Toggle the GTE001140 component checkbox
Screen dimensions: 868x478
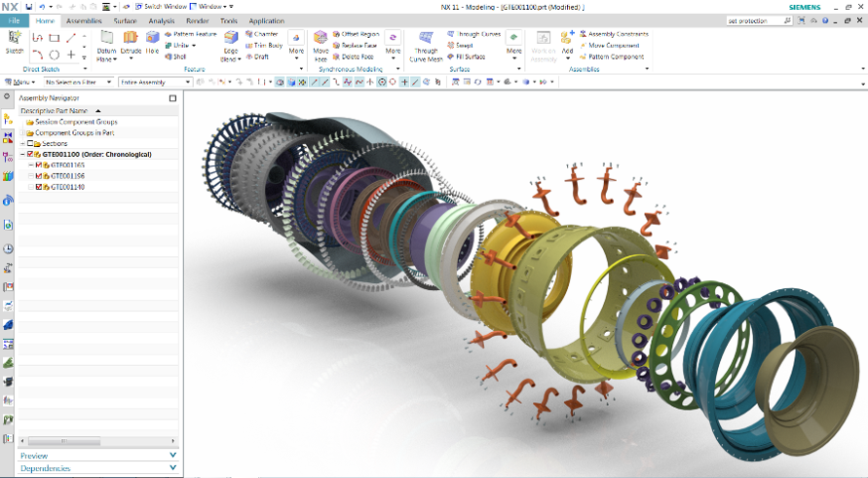[x=39, y=187]
